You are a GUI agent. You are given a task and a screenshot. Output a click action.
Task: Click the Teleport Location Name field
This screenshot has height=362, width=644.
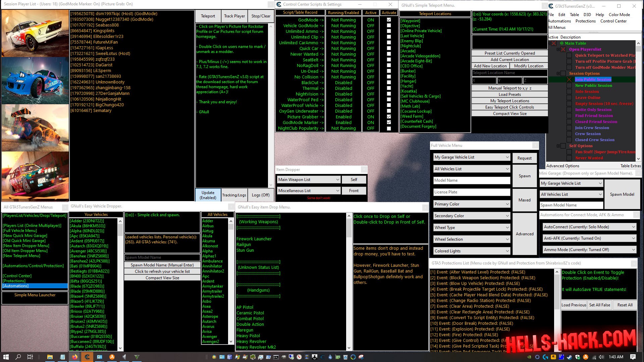509,73
